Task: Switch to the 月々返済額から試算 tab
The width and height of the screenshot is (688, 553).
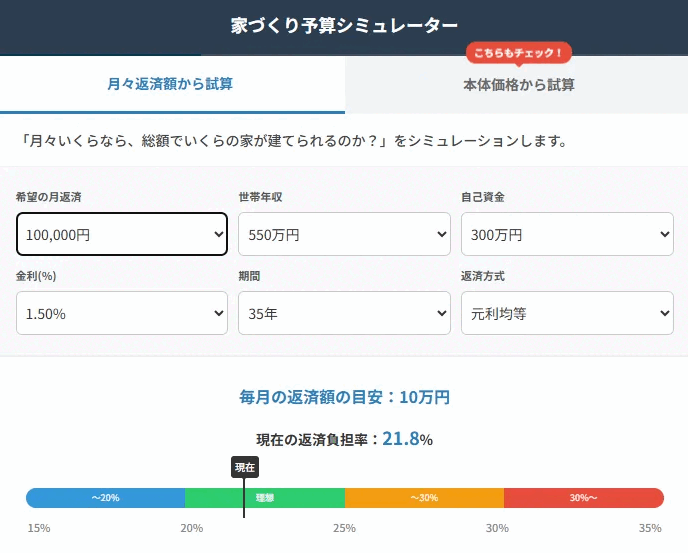Action: coord(171,84)
